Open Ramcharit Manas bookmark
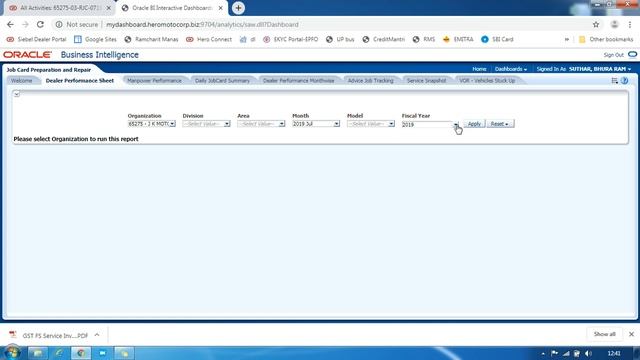This screenshot has height=360, width=640. [x=151, y=39]
